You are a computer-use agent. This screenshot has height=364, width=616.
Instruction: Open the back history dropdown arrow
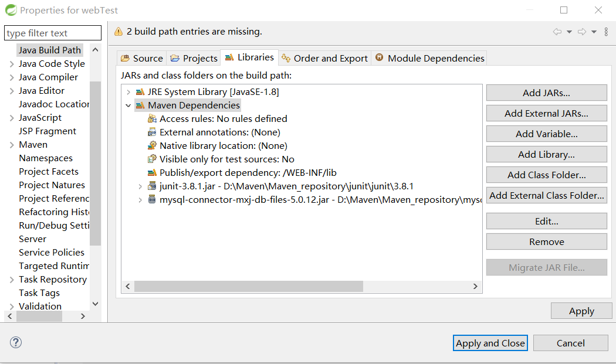(x=569, y=32)
